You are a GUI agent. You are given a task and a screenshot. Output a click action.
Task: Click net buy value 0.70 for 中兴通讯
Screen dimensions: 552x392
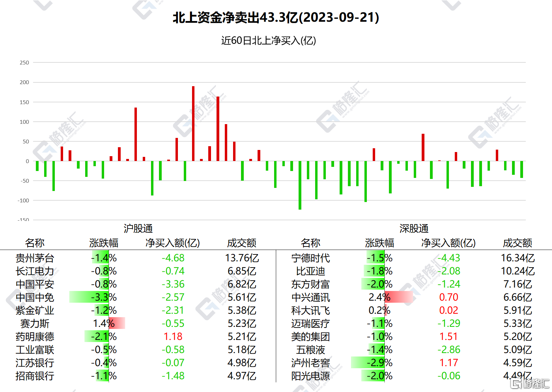click(x=449, y=297)
